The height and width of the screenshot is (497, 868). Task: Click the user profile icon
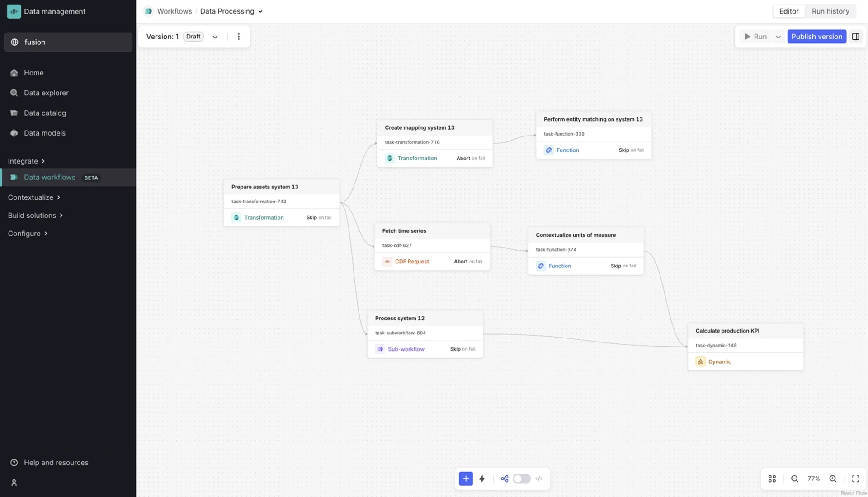[14, 483]
